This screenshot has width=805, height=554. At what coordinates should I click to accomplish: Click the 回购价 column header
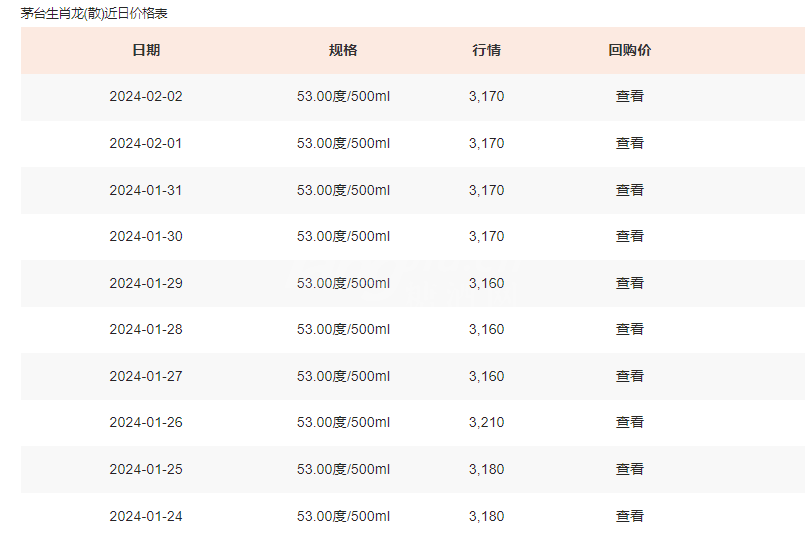(x=629, y=50)
